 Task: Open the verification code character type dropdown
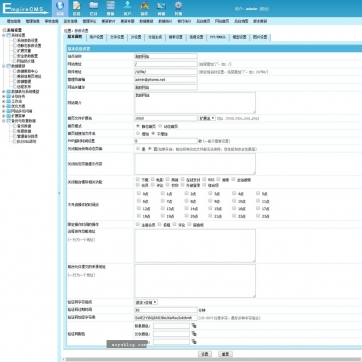click(146, 302)
